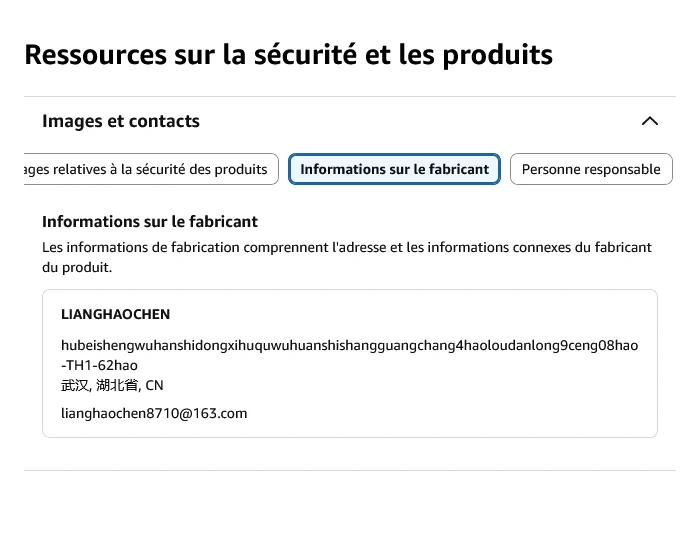Switch to the product safety images tab
Viewport: 700px width, 560px height.
pos(151,169)
